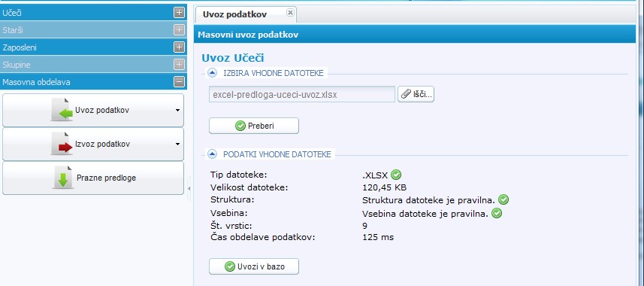Close the Uvoz podatkov tab
Screen dimensions: 644x286
(290, 13)
